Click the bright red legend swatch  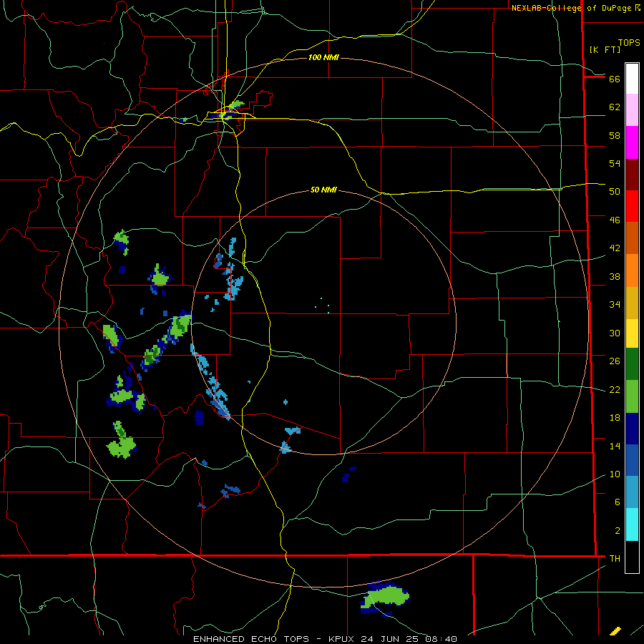pyautogui.click(x=632, y=206)
